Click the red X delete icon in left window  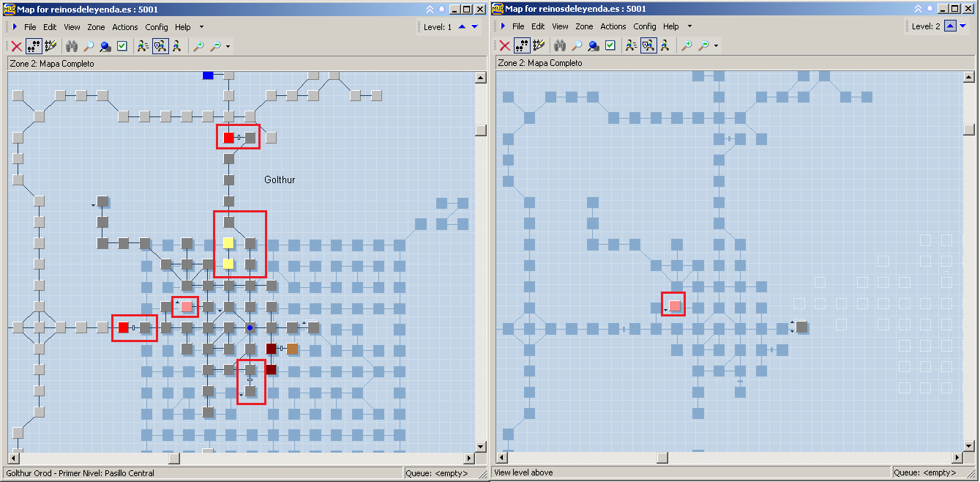click(x=16, y=46)
